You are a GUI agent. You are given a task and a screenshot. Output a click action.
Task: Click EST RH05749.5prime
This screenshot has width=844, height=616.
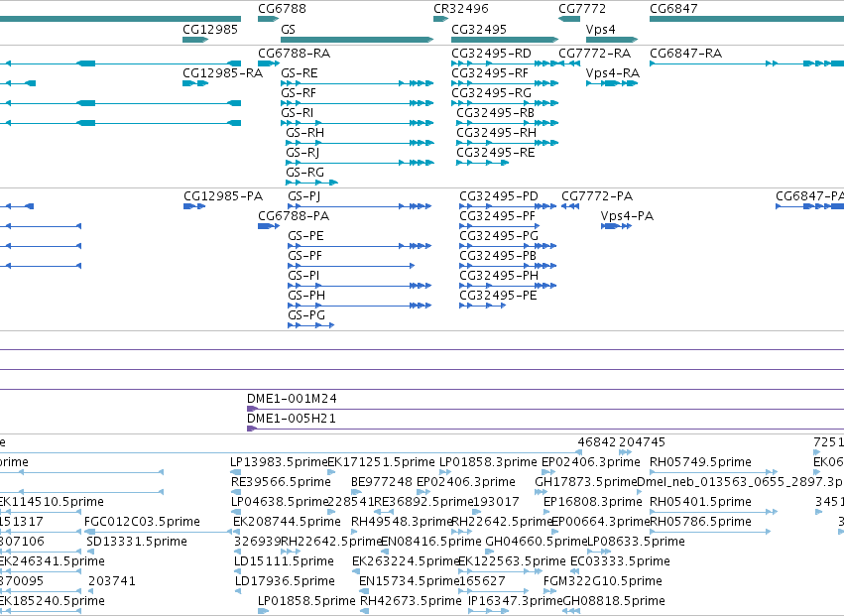tap(714, 472)
